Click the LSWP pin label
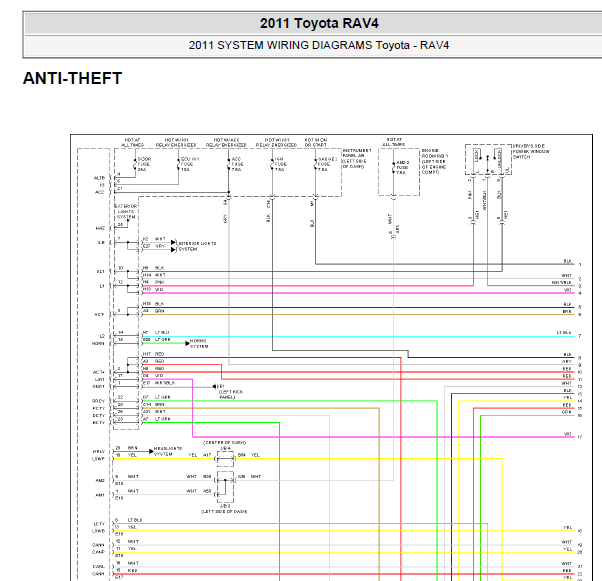 (98, 459)
